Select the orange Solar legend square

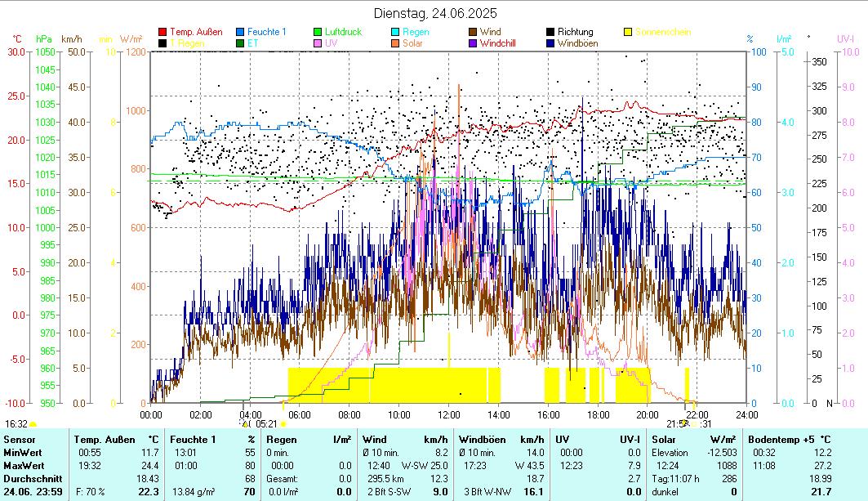click(x=395, y=43)
